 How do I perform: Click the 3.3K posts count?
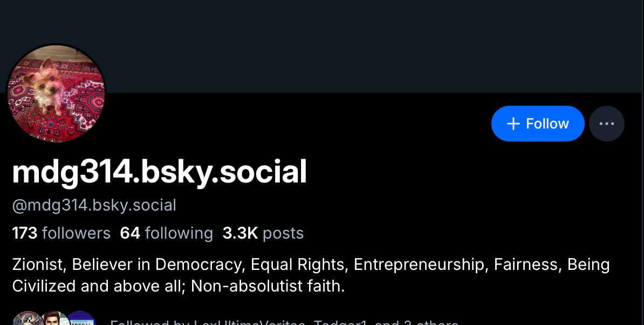pos(263,233)
